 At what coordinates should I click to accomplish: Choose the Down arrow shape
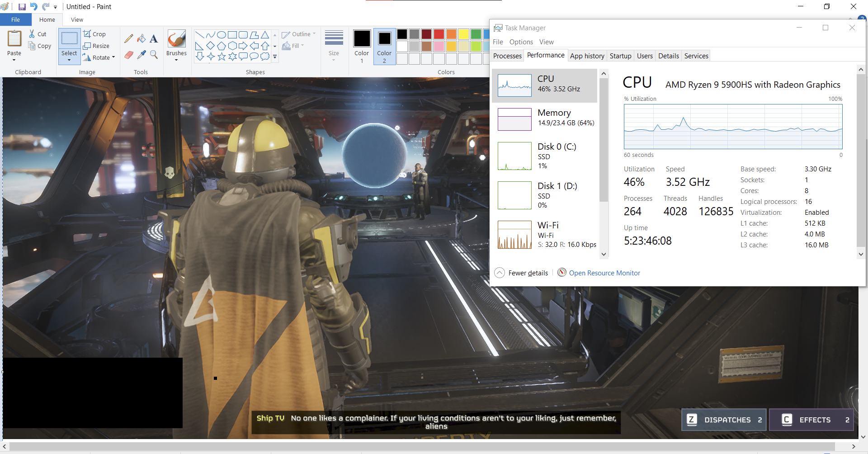point(199,57)
